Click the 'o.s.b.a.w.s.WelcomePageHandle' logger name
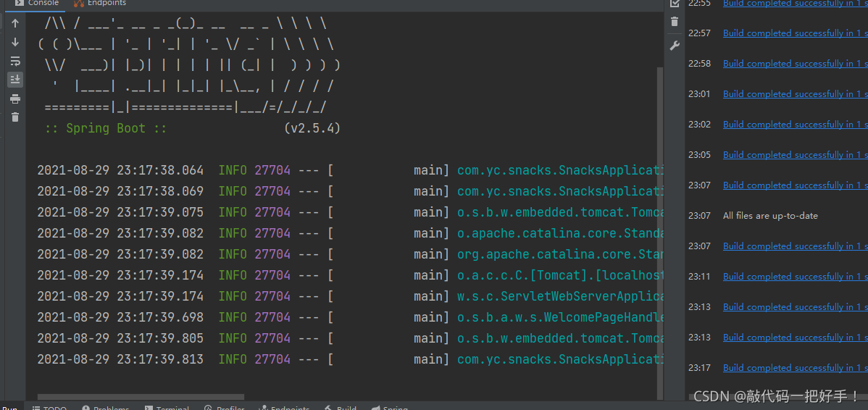The height and width of the screenshot is (410, 868). click(x=560, y=317)
